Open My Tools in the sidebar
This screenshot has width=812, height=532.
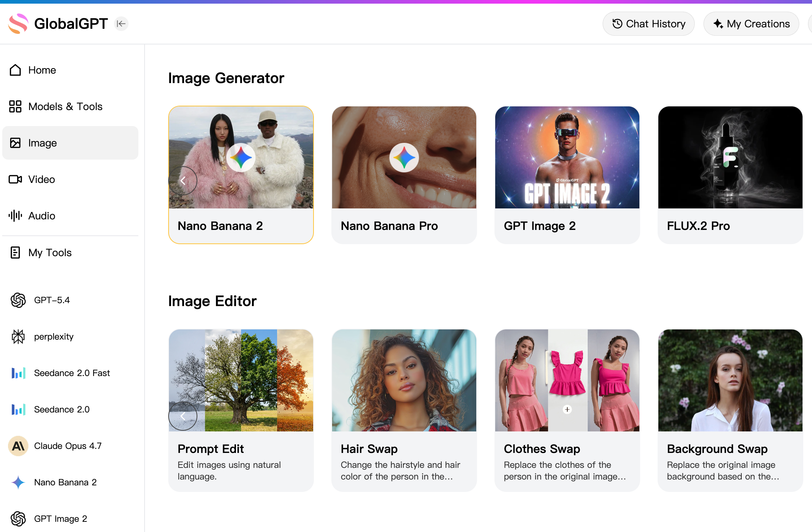point(50,253)
